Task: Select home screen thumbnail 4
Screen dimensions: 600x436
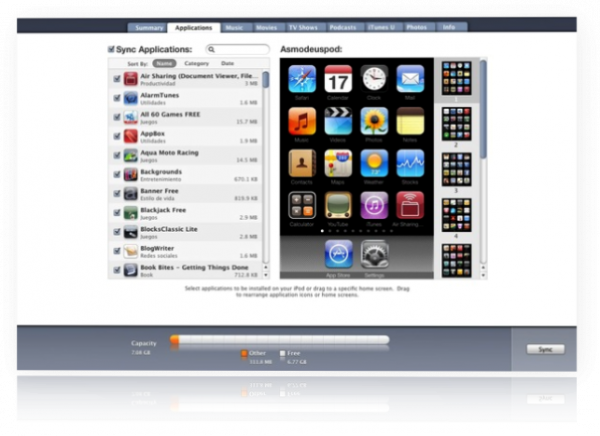Action: click(x=457, y=215)
